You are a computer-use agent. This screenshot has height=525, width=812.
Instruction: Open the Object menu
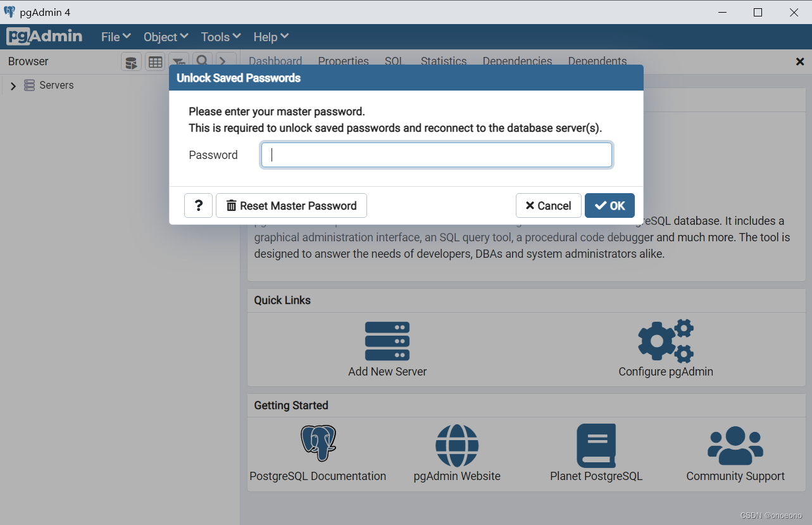[x=166, y=37]
